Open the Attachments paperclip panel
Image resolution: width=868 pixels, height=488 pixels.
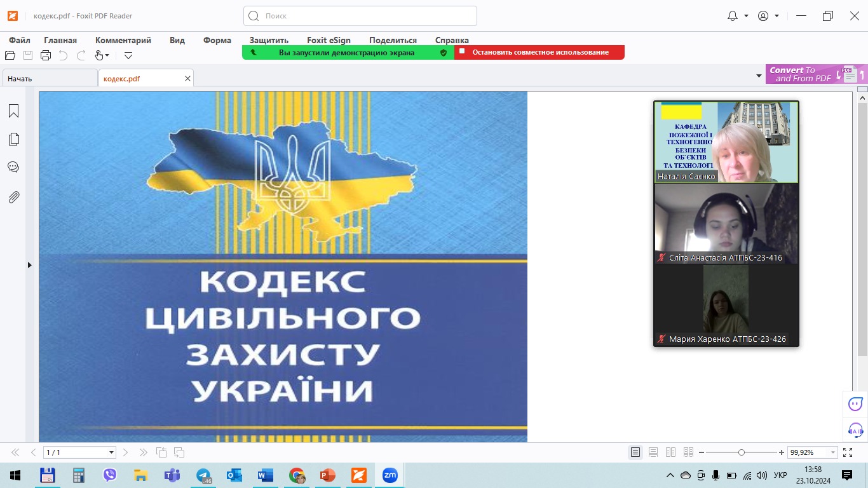13,197
